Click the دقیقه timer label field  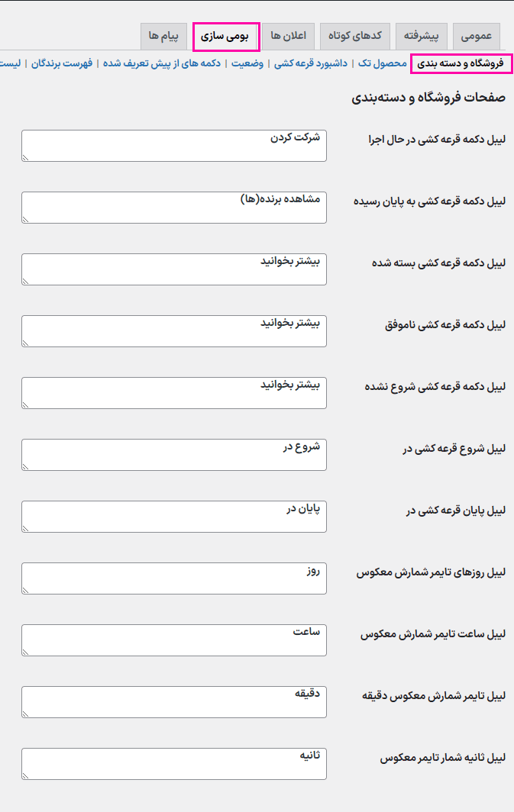[x=174, y=702]
